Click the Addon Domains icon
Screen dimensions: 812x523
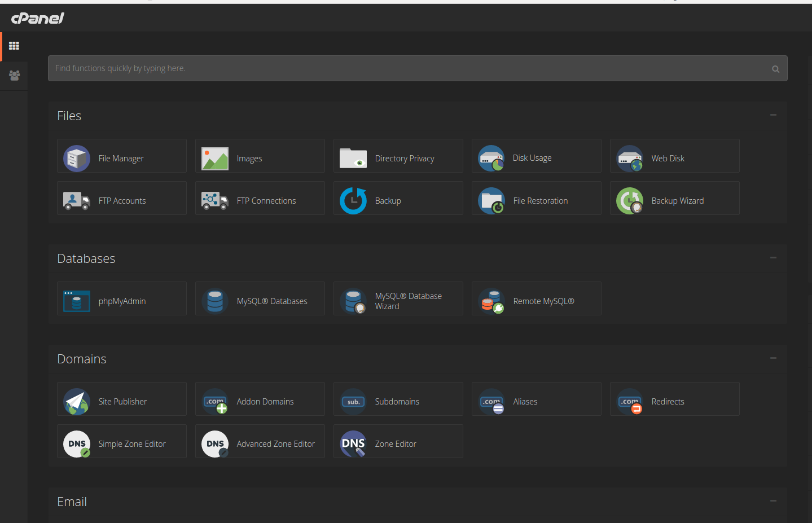[215, 402]
